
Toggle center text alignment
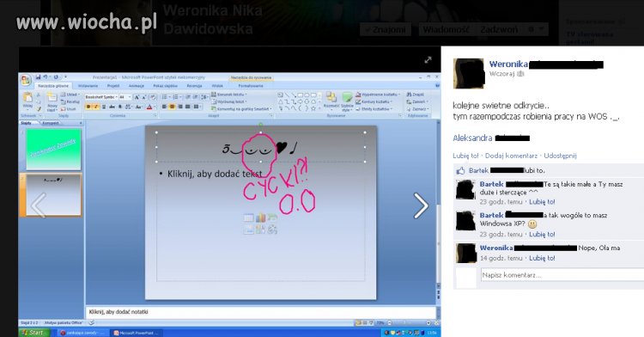[x=172, y=107]
